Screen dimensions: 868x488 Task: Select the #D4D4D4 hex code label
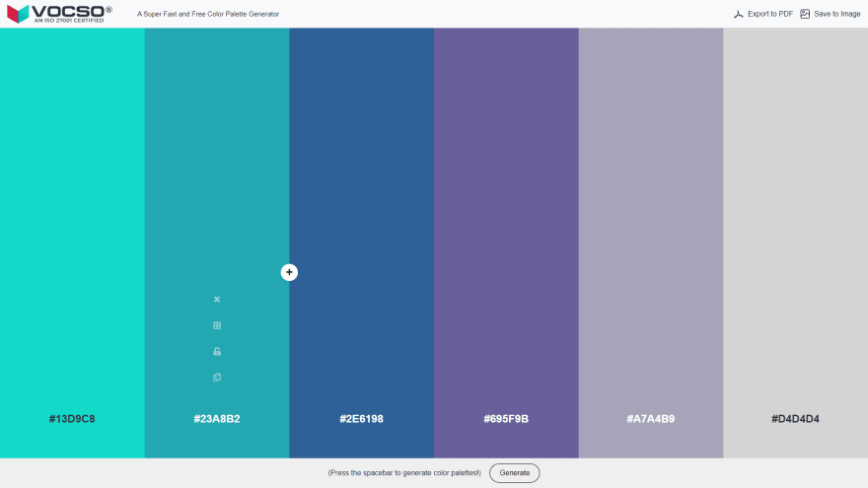[795, 419]
